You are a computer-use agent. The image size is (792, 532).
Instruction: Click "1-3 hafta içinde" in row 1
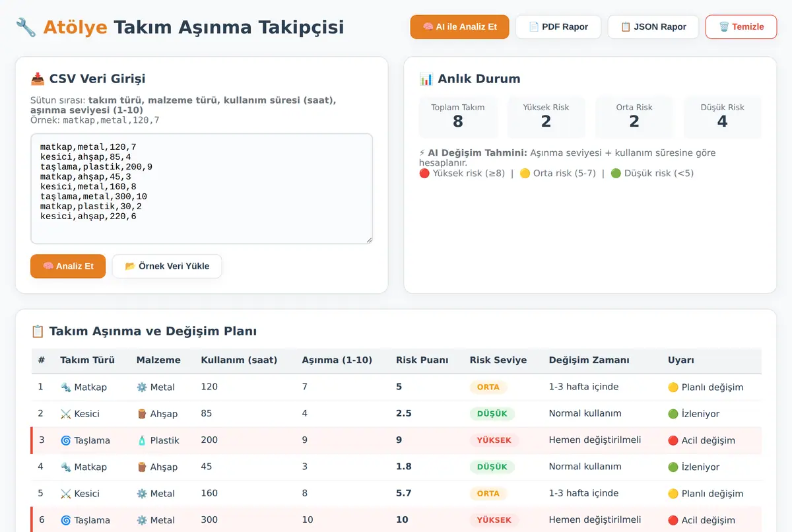pyautogui.click(x=584, y=387)
